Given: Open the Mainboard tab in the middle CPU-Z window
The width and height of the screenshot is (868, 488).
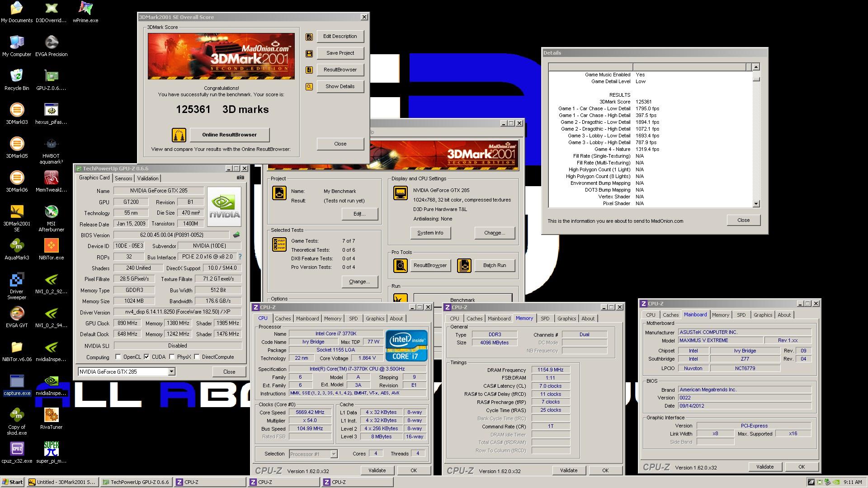Looking at the screenshot, I should 499,319.
